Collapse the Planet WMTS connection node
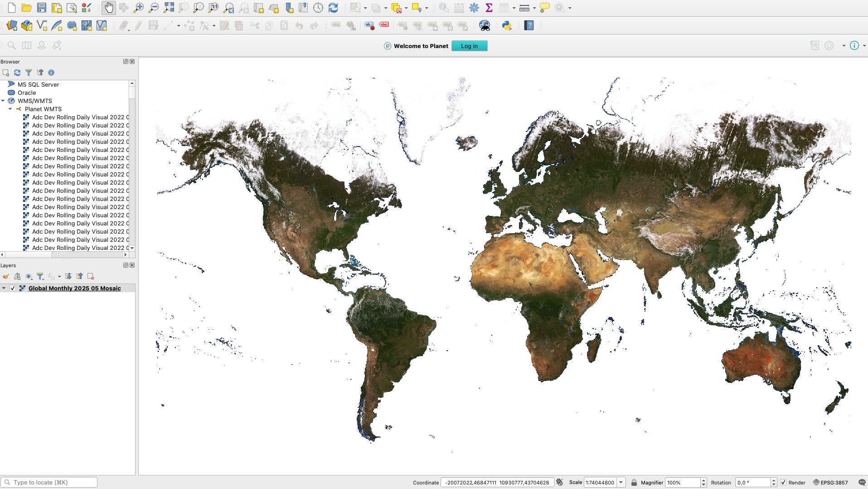The width and height of the screenshot is (868, 489). (10, 109)
